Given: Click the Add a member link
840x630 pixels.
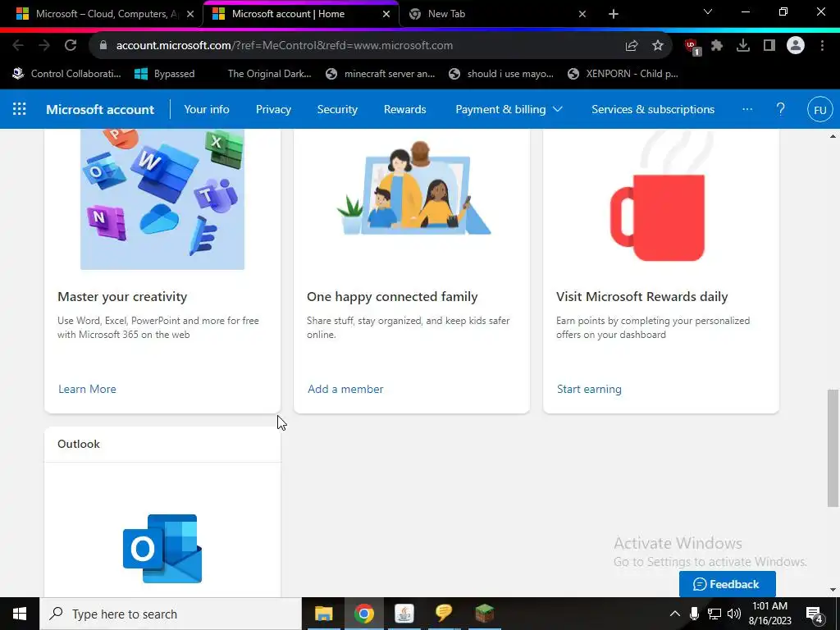Looking at the screenshot, I should pos(345,389).
